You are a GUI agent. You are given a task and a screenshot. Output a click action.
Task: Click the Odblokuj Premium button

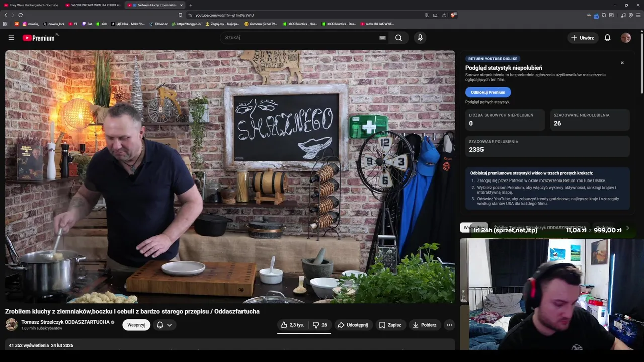click(x=488, y=92)
